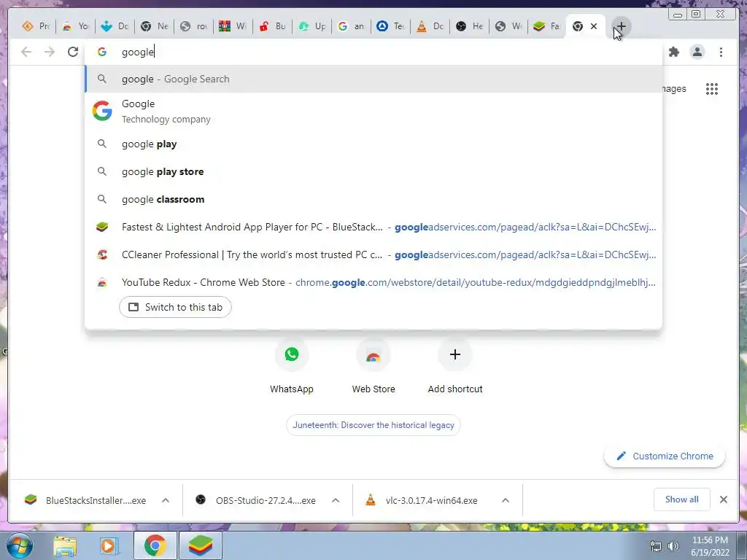Close the active Chrome tab
Viewport: 747px width, 560px height.
coord(594,26)
